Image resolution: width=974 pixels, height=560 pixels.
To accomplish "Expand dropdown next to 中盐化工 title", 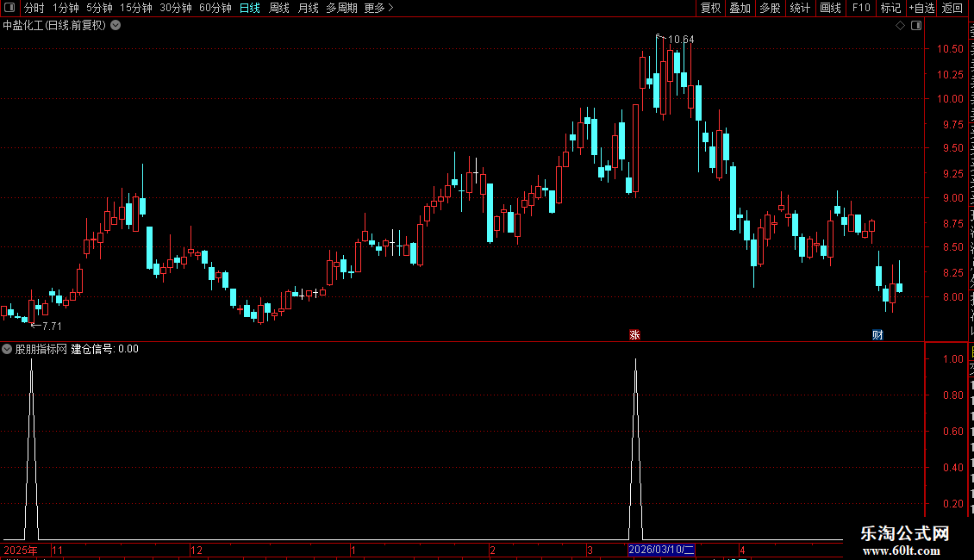I will click(x=116, y=26).
